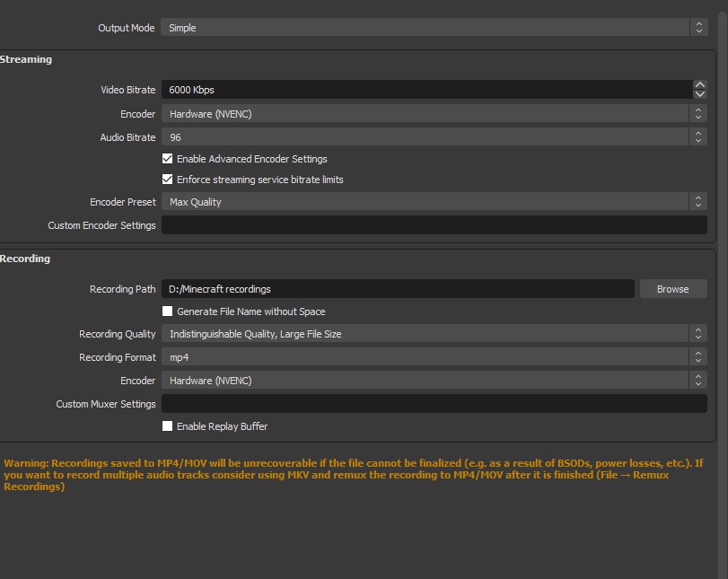Enable Generate File Name without Space
The image size is (728, 579).
(167, 311)
